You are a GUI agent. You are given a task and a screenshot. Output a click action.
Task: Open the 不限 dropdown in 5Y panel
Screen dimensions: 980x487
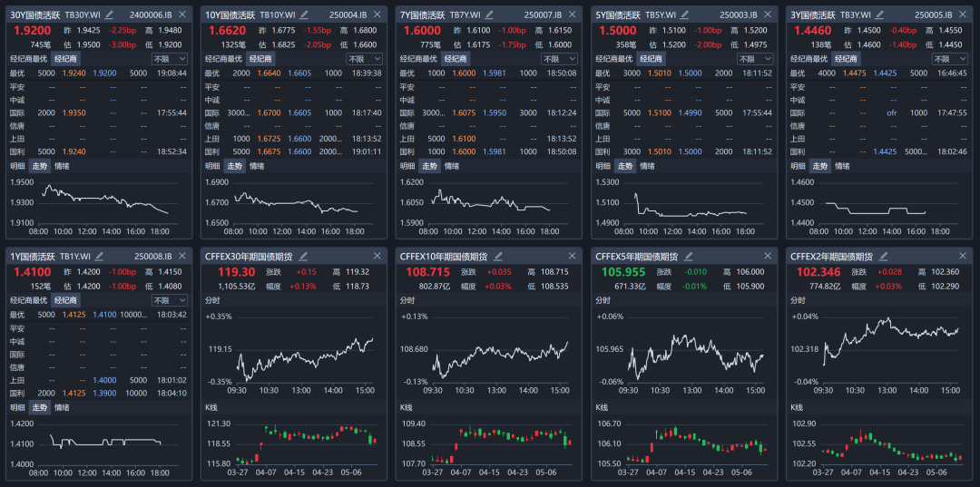coord(754,59)
